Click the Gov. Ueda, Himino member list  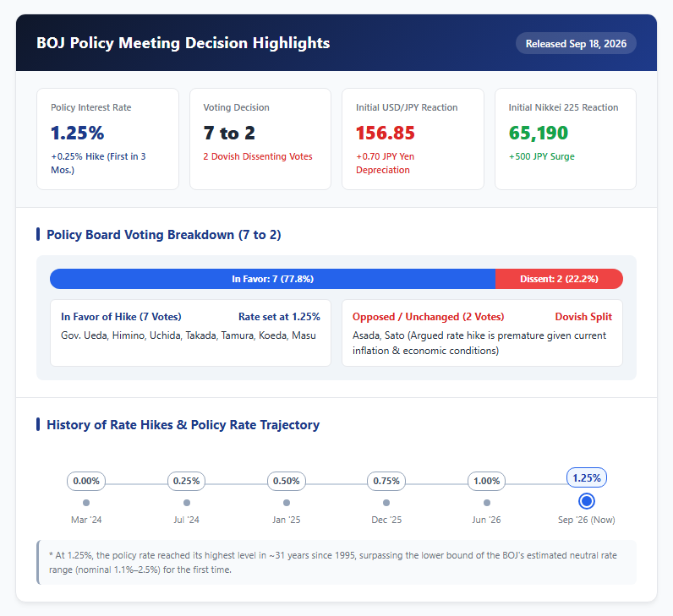(189, 335)
